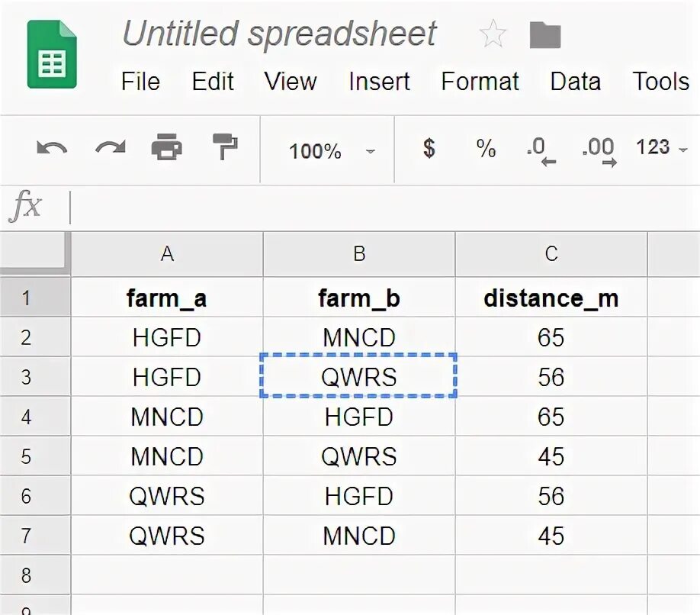Open the File menu
This screenshot has height=615, width=700.
[x=140, y=82]
